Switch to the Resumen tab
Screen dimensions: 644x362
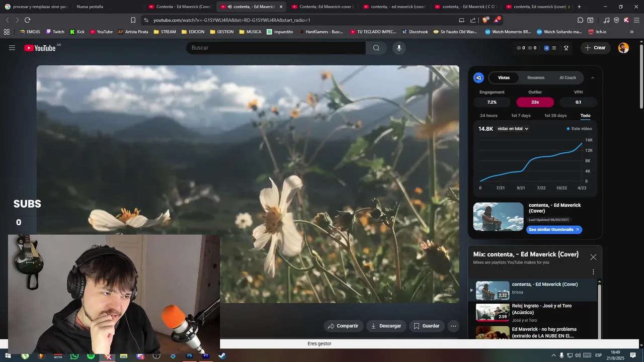tap(536, 77)
